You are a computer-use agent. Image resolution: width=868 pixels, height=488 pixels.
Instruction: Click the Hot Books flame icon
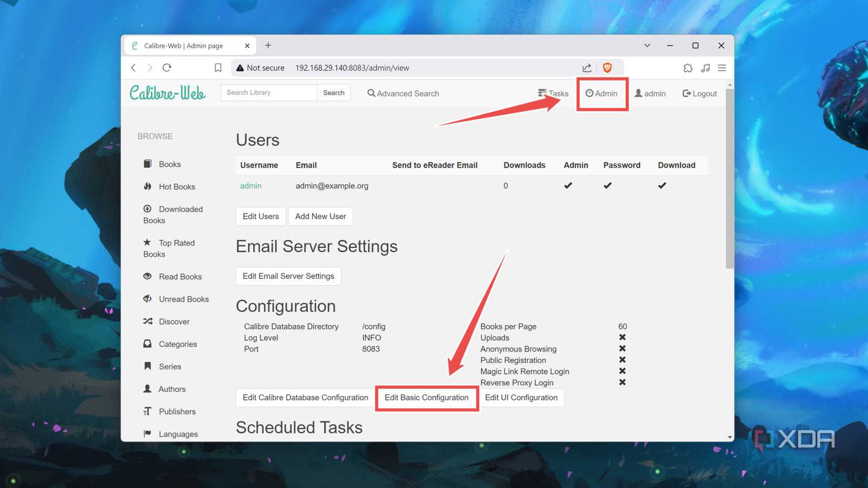(147, 186)
